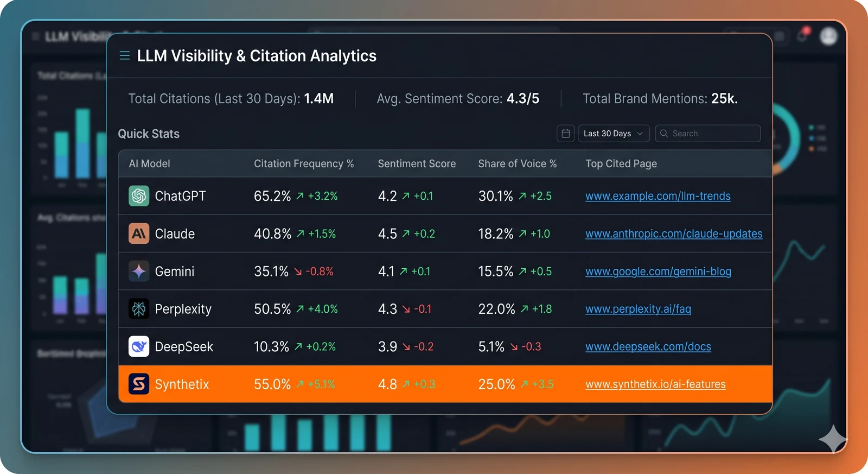Open the www.perplexity.ai/faq link
Image resolution: width=868 pixels, height=474 pixels.
[638, 309]
